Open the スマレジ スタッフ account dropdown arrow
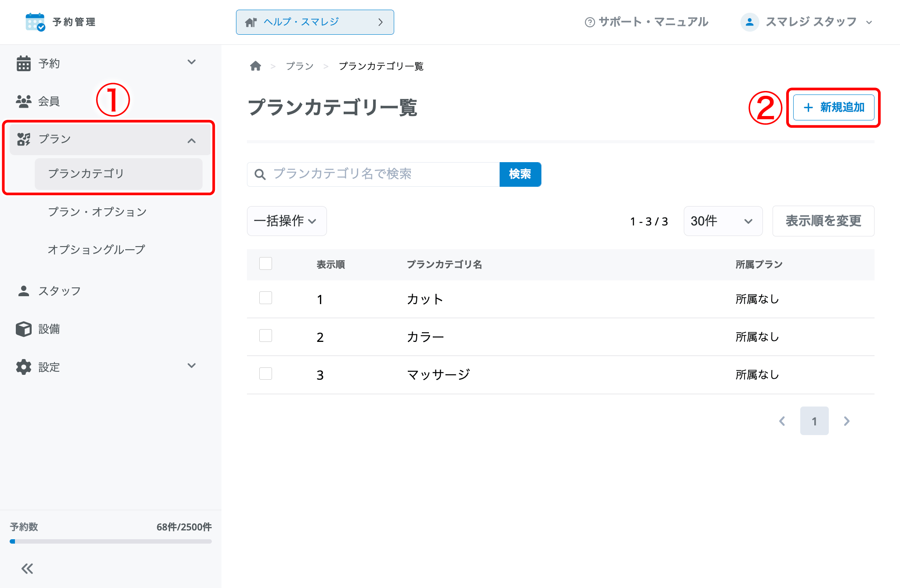Image resolution: width=900 pixels, height=588 pixels. [x=869, y=22]
